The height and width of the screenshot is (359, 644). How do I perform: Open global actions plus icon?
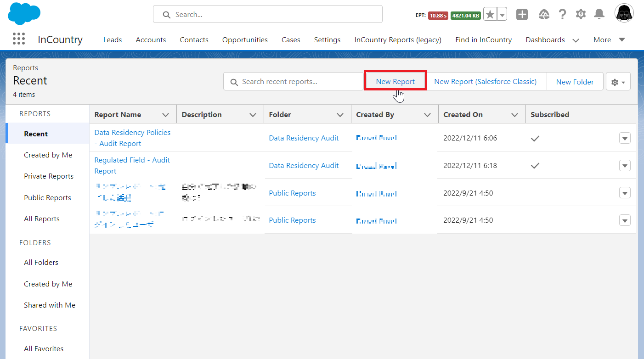[522, 15]
